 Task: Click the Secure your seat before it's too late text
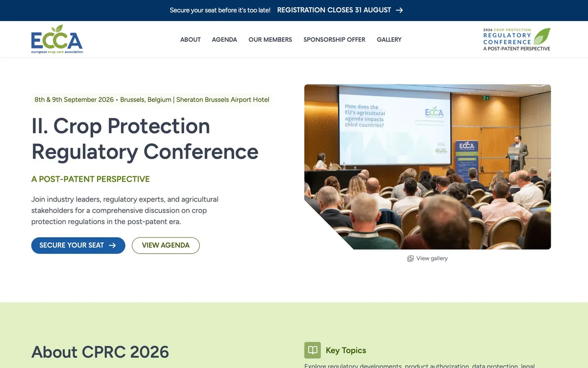(220, 10)
